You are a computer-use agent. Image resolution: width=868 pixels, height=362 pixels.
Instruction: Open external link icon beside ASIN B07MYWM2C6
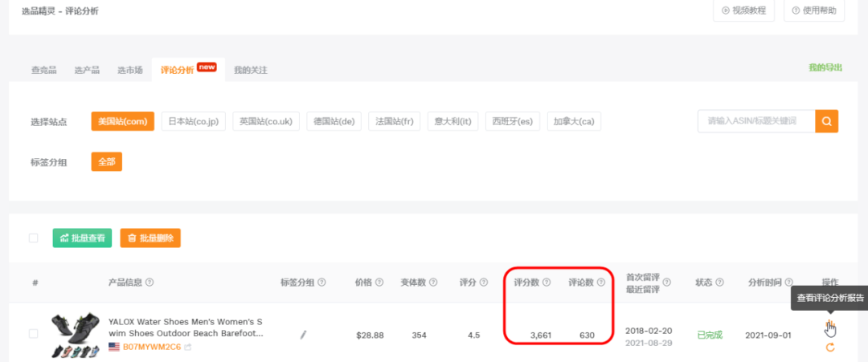tap(188, 348)
